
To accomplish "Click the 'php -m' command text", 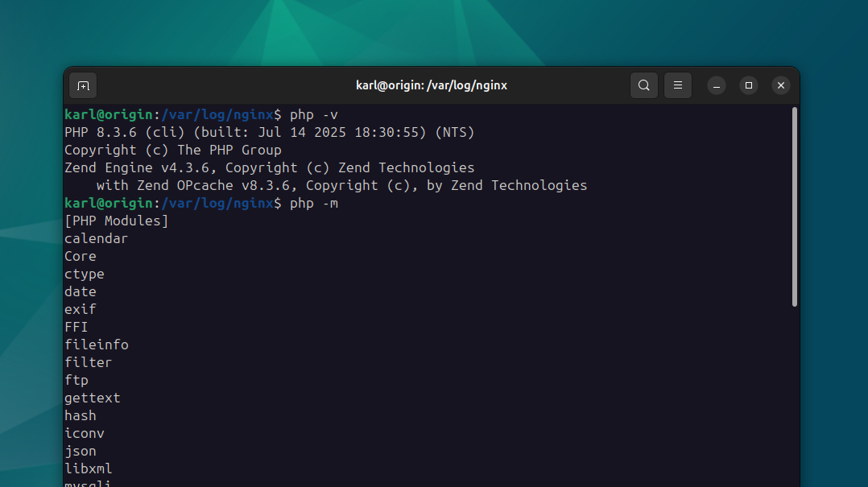I will [x=314, y=203].
